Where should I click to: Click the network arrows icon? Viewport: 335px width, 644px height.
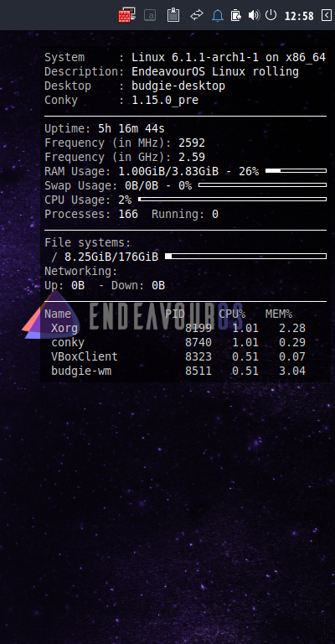[x=197, y=15]
